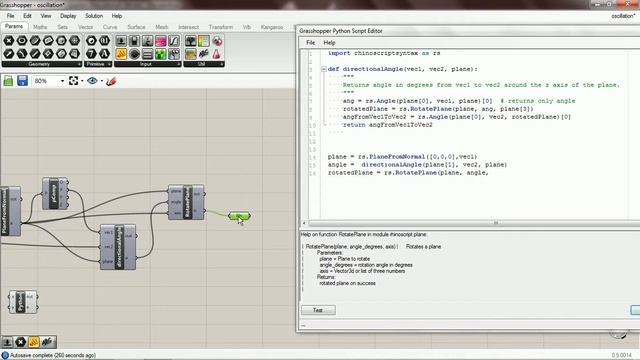The image size is (640, 360).
Task: Open the File menu in Python Script Editor
Action: [x=310, y=42]
